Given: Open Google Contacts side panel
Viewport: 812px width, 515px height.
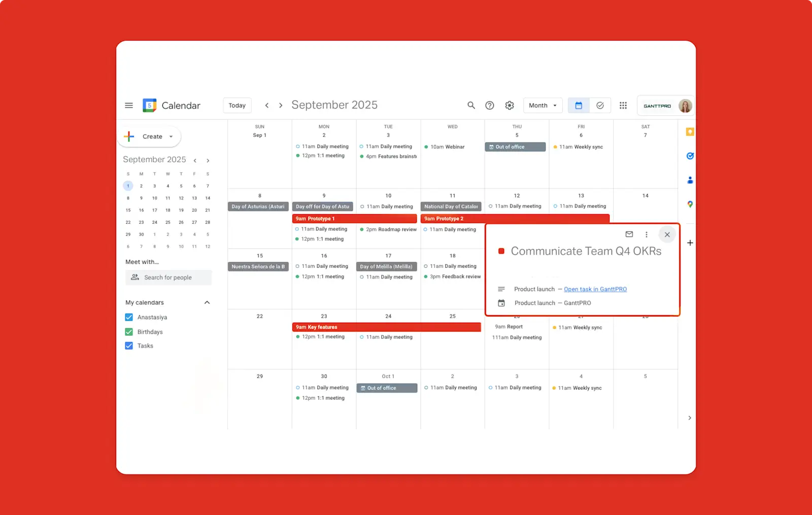Looking at the screenshot, I should pyautogui.click(x=690, y=180).
